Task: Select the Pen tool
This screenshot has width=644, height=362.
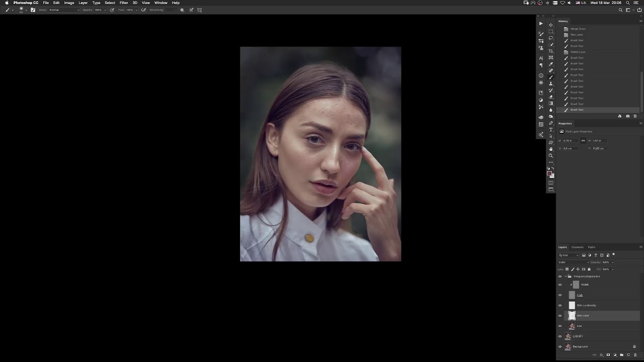Action: [551, 123]
